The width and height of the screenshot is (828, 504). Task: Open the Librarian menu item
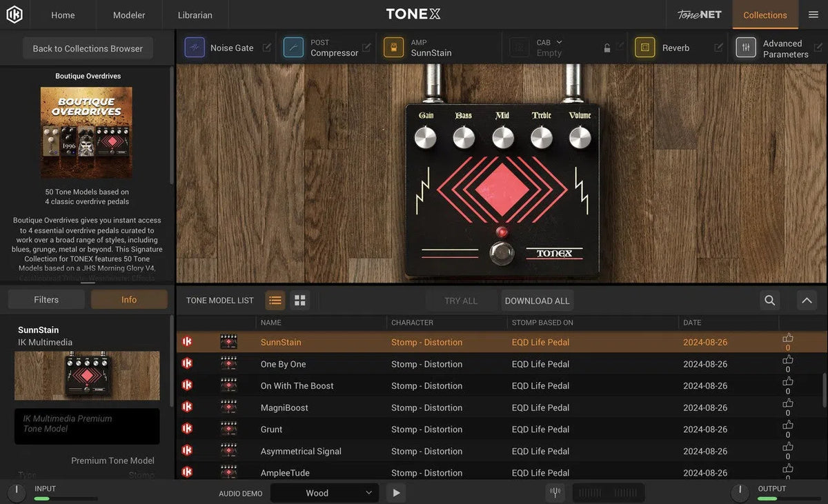(195, 14)
